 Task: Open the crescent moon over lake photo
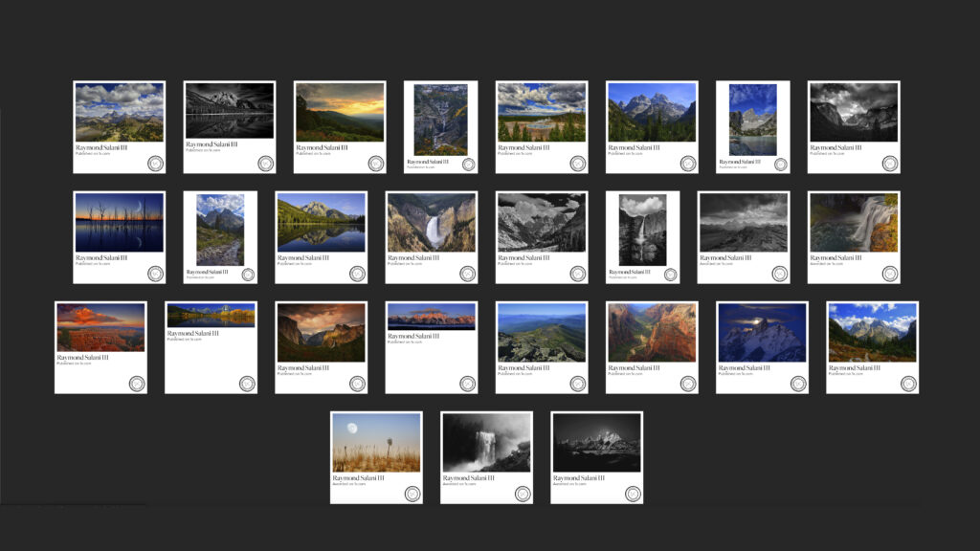pos(120,223)
